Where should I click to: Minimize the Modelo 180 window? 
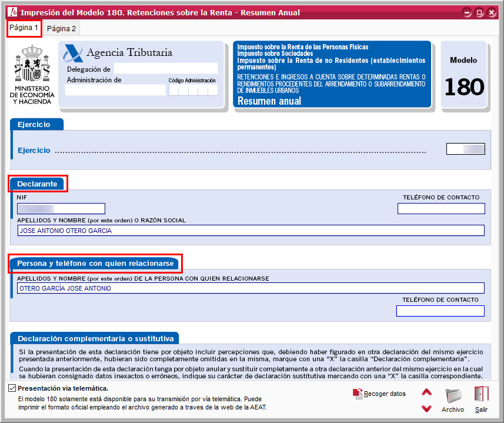(467, 12)
